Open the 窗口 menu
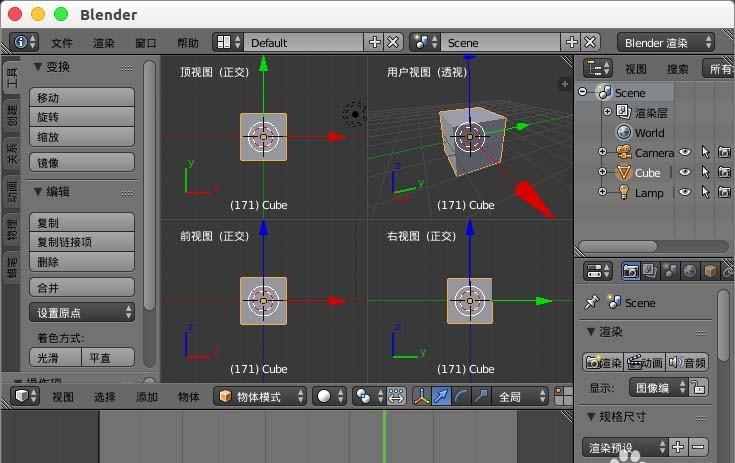 [x=146, y=43]
